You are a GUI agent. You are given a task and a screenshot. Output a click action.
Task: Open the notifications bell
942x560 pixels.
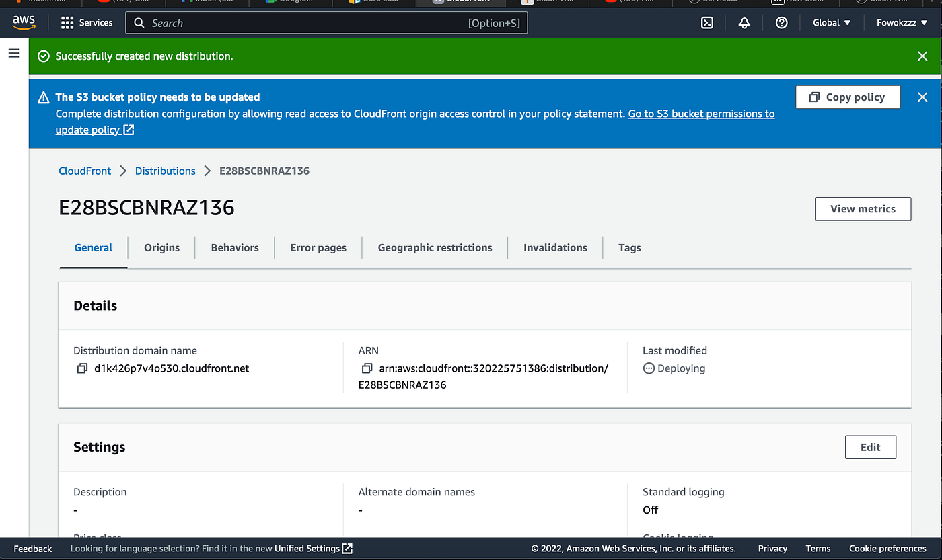744,23
